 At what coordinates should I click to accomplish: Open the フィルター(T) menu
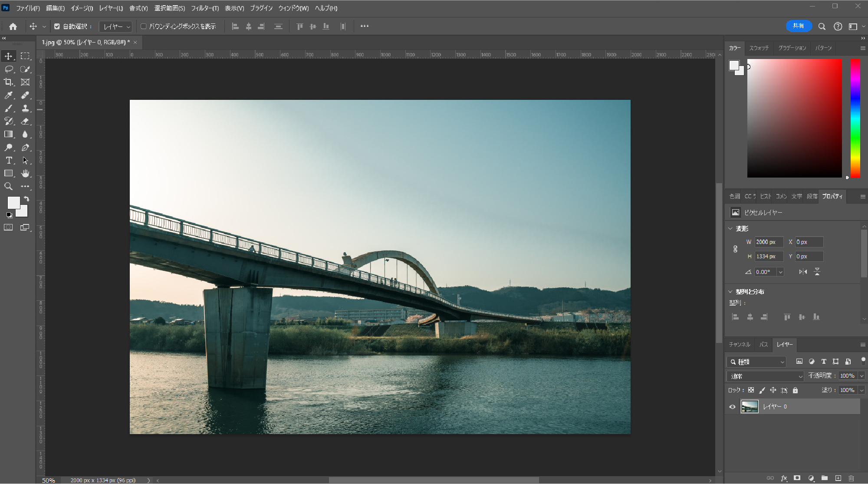(x=205, y=8)
